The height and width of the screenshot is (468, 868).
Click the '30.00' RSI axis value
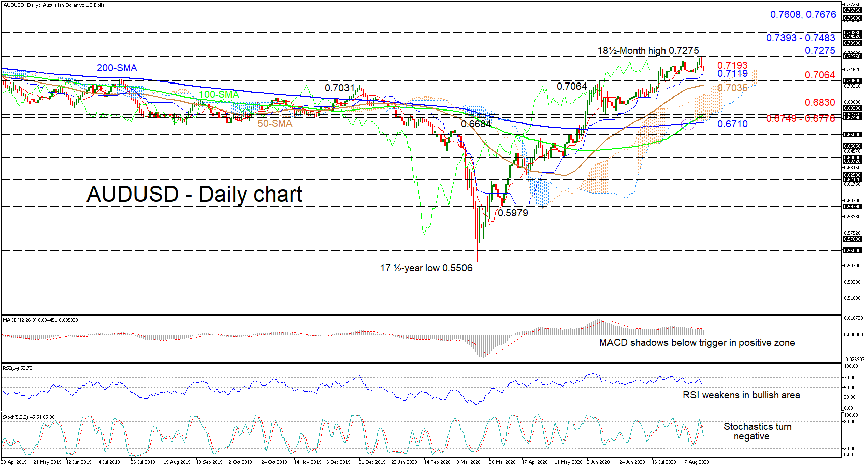[850, 397]
